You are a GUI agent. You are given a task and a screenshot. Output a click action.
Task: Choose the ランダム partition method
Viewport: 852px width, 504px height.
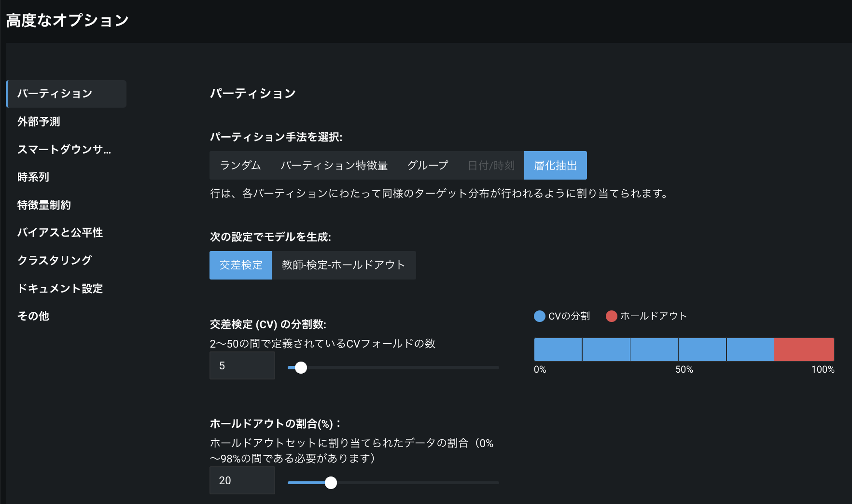[x=240, y=166]
